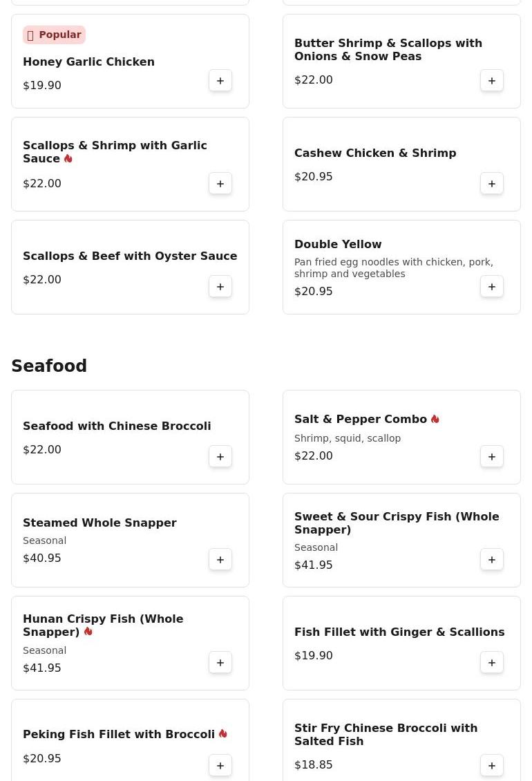Add Hunan Crispy Fish to order
Screen dimensions: 532x781
click(220, 663)
